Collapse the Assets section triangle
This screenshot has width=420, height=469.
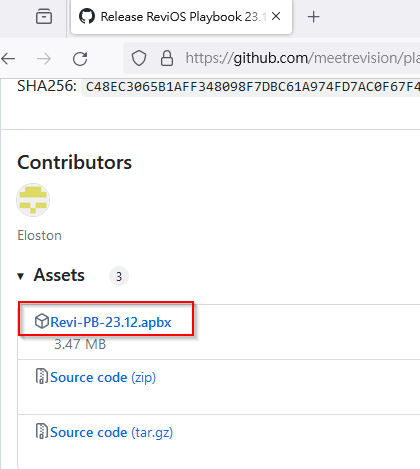[x=21, y=276]
